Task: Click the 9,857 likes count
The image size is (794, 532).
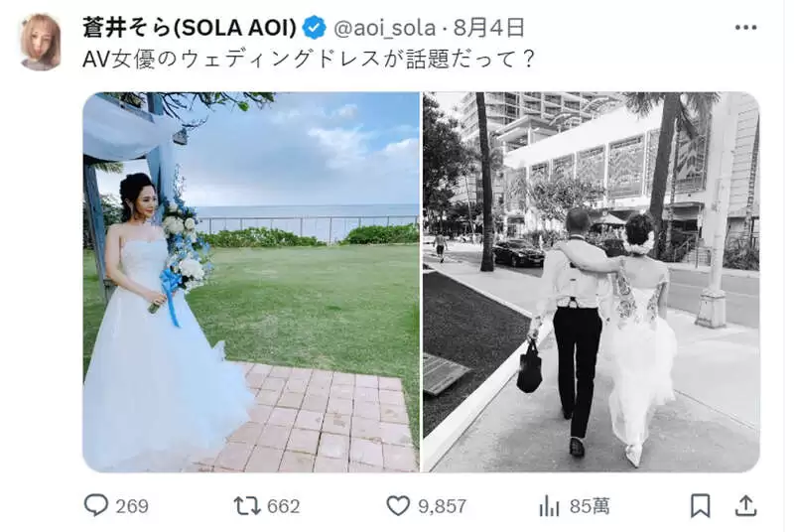Action: [x=442, y=506]
